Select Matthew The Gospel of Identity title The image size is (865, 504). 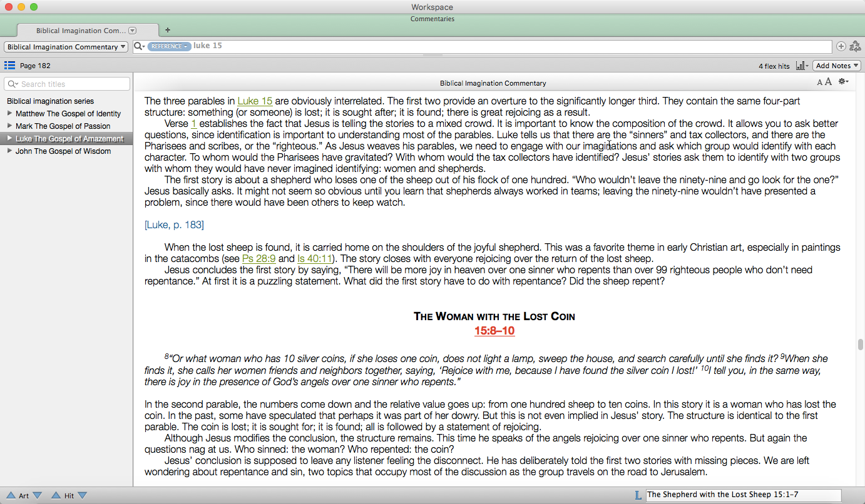pyautogui.click(x=68, y=114)
